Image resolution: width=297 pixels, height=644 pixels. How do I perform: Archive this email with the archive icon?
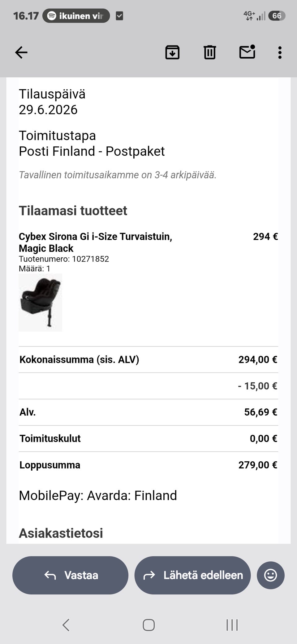pyautogui.click(x=172, y=52)
